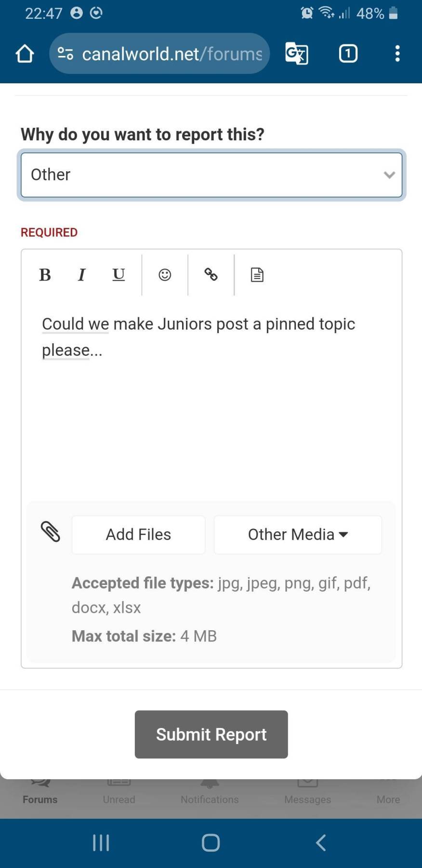Tap the canalworld.net address bar
422x868 pixels.
pyautogui.click(x=159, y=54)
